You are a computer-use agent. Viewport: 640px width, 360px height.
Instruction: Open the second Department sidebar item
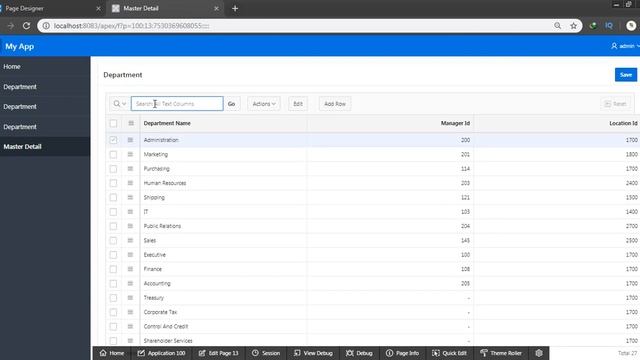point(45,107)
